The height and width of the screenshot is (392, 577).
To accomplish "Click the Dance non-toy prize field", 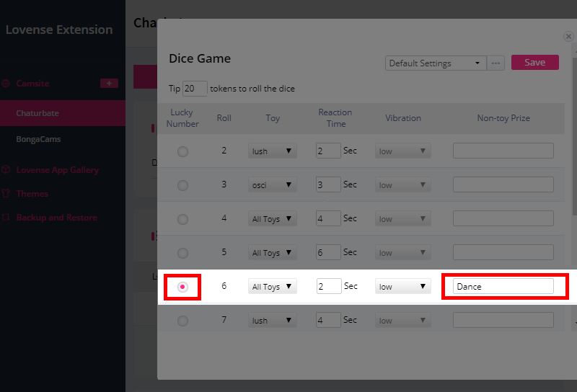I will (503, 286).
